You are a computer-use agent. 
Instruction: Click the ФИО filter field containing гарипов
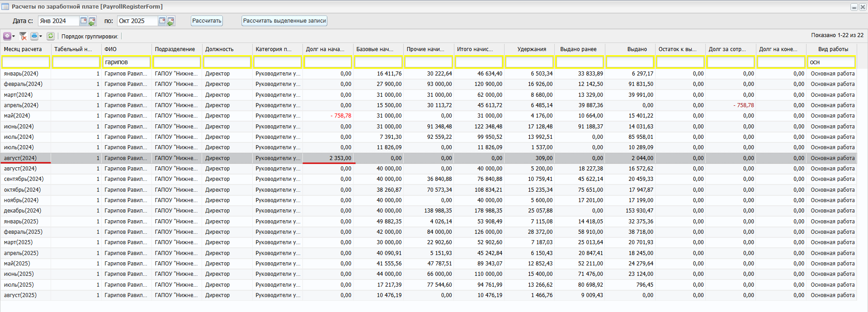tap(127, 62)
